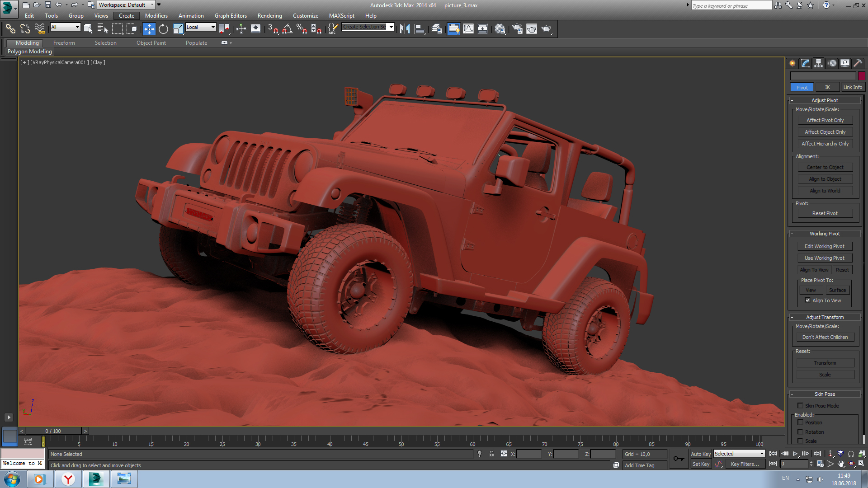Enable the Skin Pose Mode checkbox
The width and height of the screenshot is (868, 488).
(800, 406)
